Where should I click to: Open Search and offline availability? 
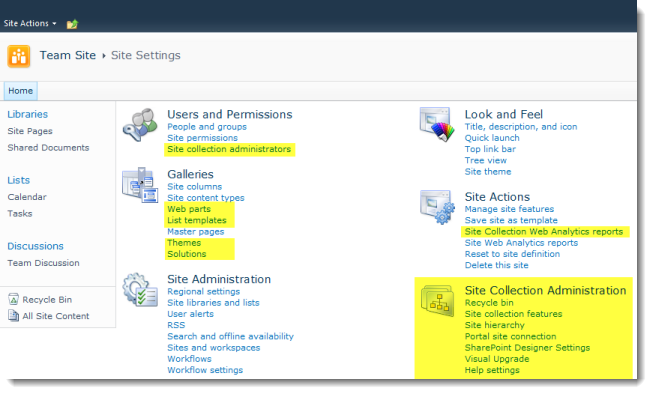pyautogui.click(x=230, y=336)
